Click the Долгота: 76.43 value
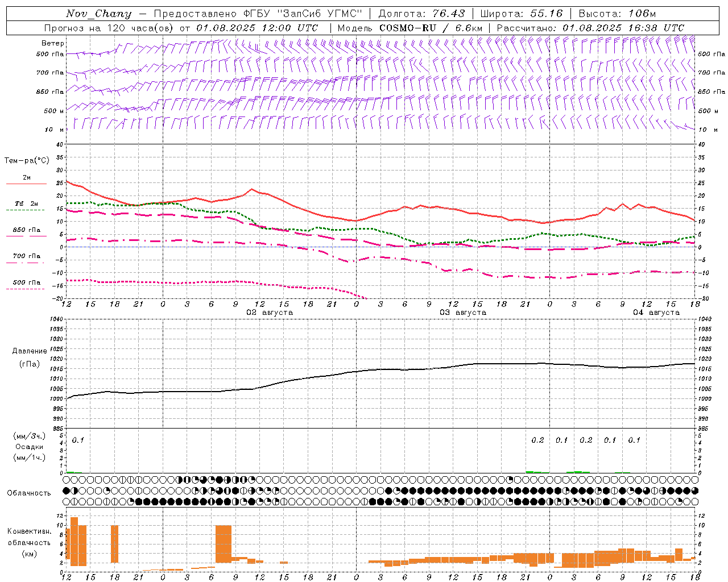728x582 pixels. tap(421, 14)
